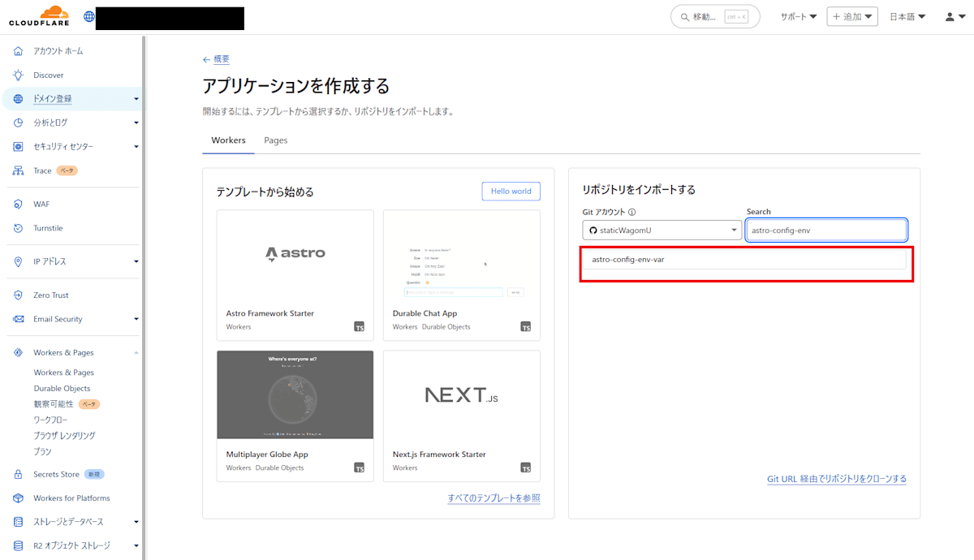The height and width of the screenshot is (560, 974).
Task: Click the info icon beside Git アカウント
Action: [632, 212]
